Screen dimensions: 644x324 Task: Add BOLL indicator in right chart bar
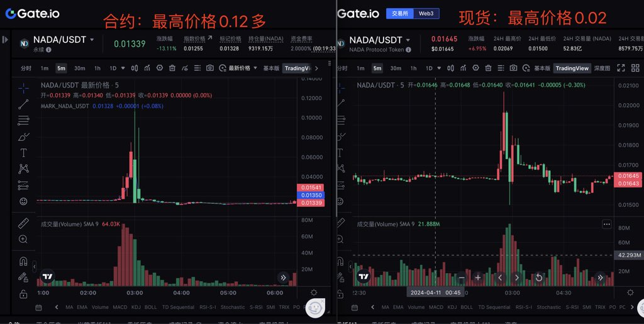pyautogui.click(x=467, y=307)
